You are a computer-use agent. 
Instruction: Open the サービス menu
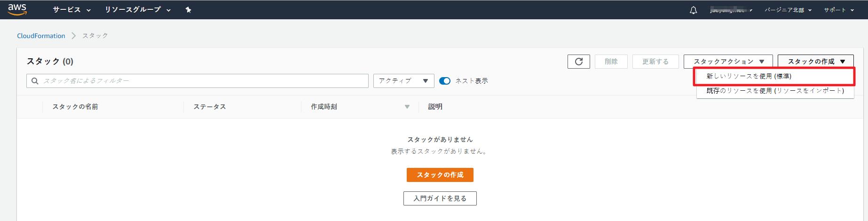tap(71, 10)
